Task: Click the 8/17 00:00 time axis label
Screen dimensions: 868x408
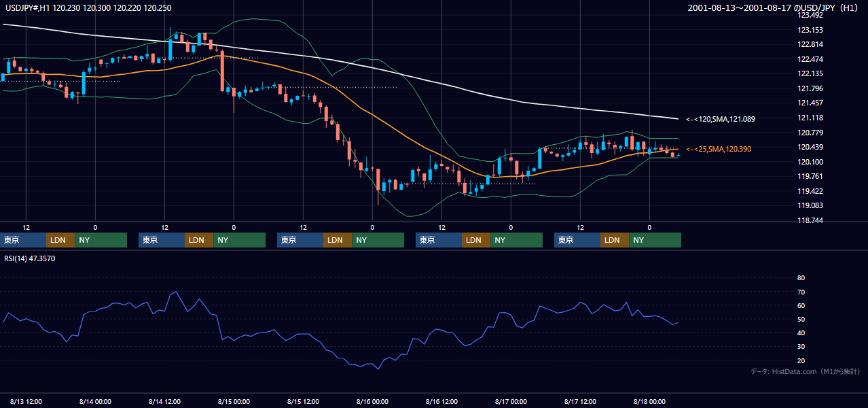Action: [511, 401]
